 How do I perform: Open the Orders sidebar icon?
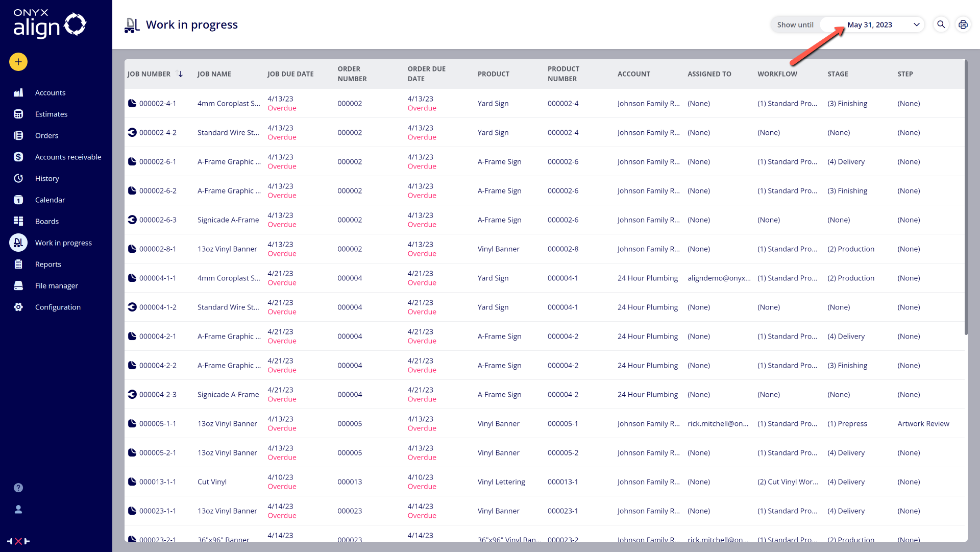coord(18,135)
